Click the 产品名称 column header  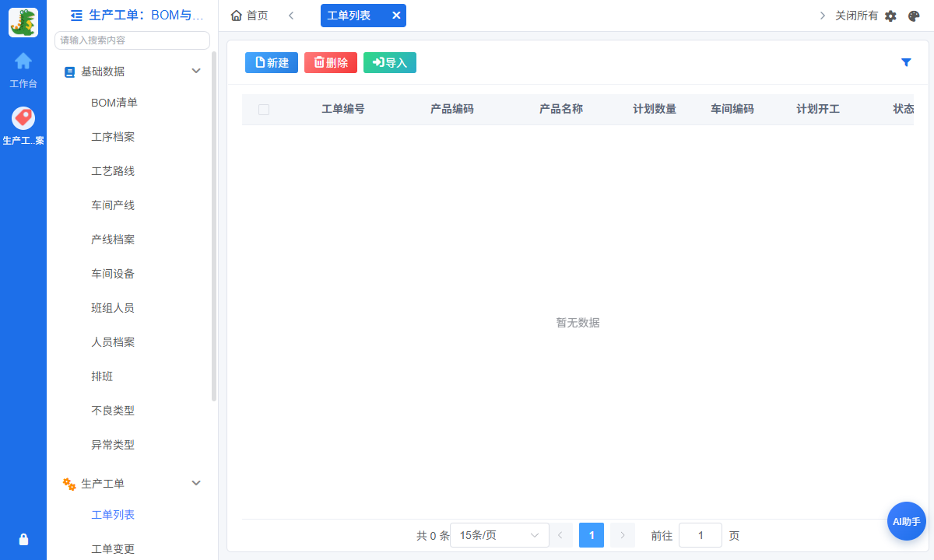(x=561, y=110)
